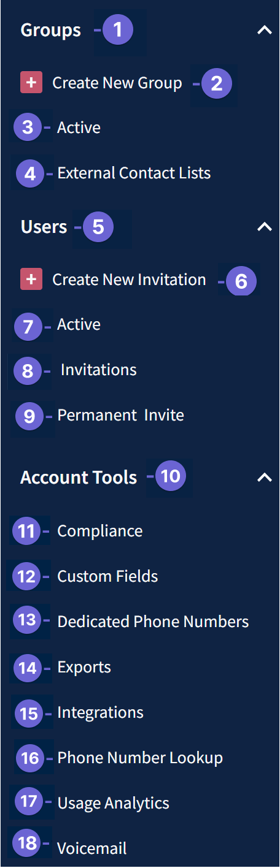Screen dimensions: 280x868
Task: Go to Custom Fields
Action: (x=107, y=576)
